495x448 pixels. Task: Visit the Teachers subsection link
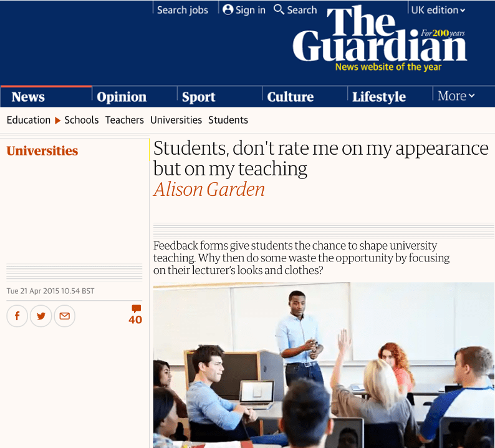[125, 120]
